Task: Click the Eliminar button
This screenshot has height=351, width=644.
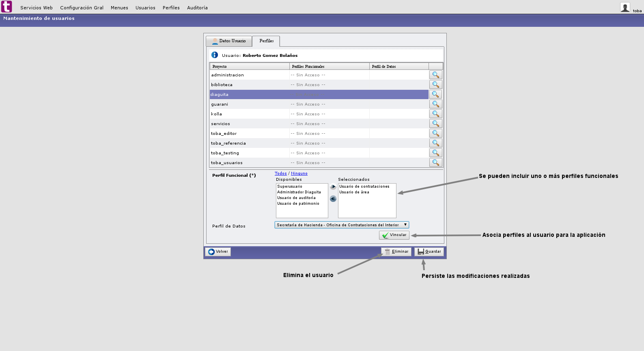Action: [396, 251]
